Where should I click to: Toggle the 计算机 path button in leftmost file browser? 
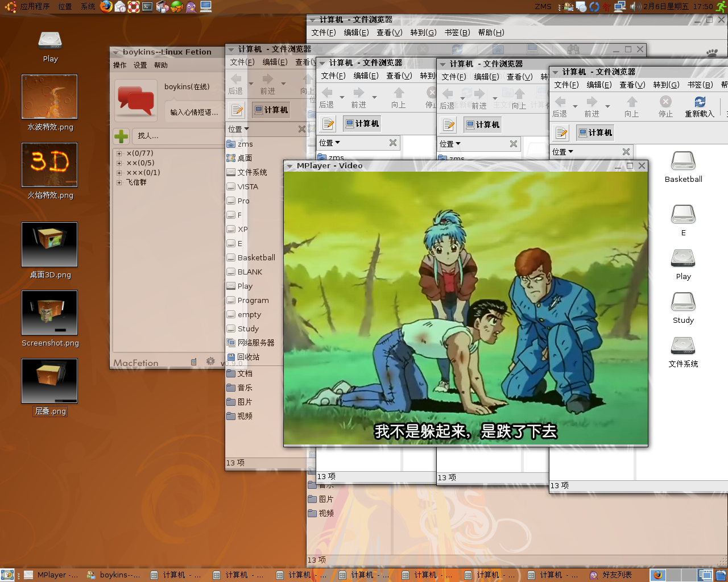[271, 110]
